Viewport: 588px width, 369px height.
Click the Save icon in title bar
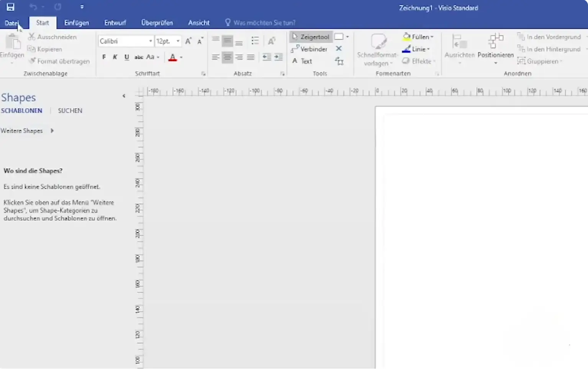pyautogui.click(x=10, y=7)
